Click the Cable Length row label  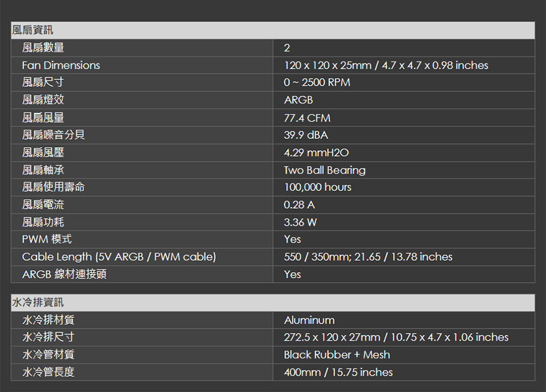pyautogui.click(x=119, y=257)
